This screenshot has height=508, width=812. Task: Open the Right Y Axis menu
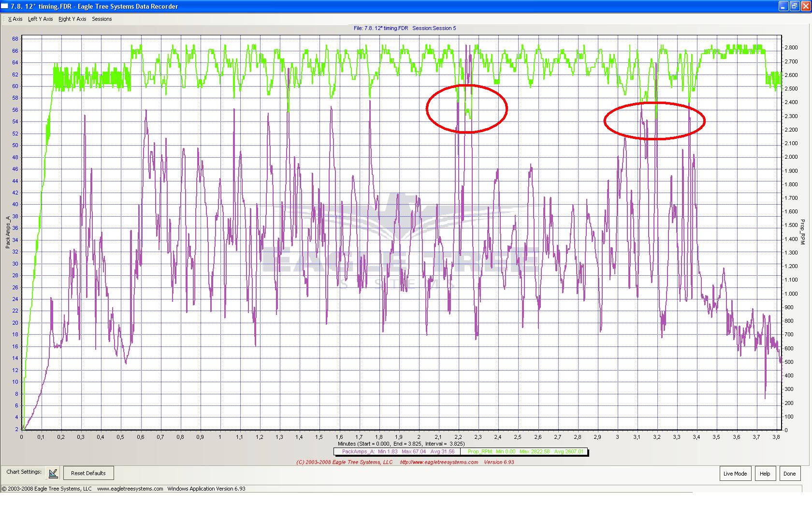coord(72,19)
